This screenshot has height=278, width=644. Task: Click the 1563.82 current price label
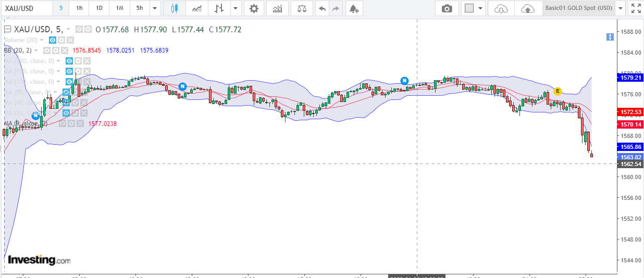(630, 157)
